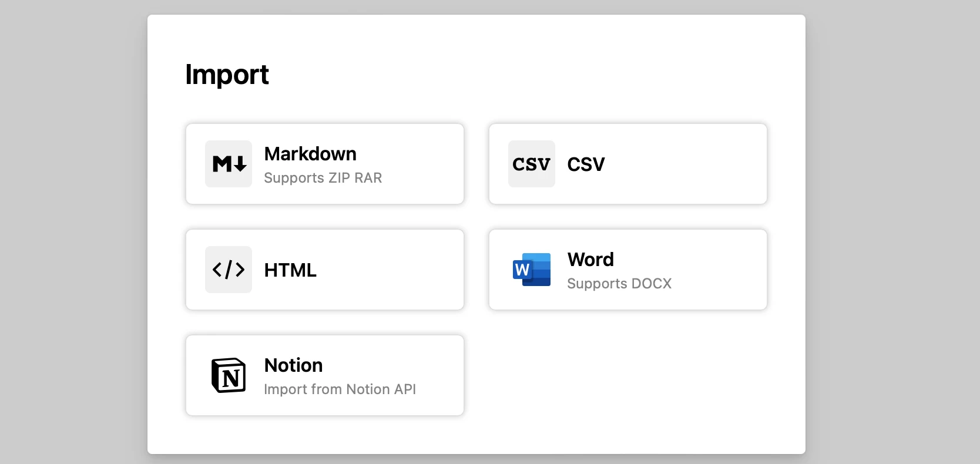980x464 pixels.
Task: Click the Markdown label text
Action: (x=310, y=154)
